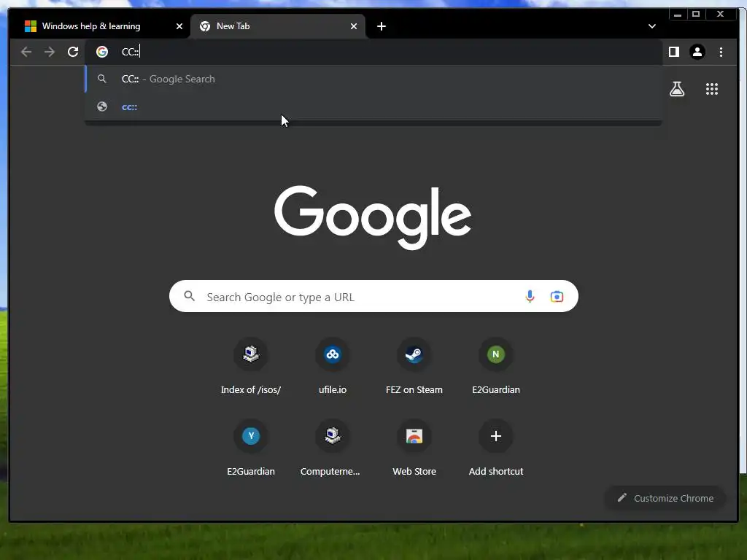Expand the tab search chevron
Image resolution: width=747 pixels, height=560 pixels.
coord(651,26)
